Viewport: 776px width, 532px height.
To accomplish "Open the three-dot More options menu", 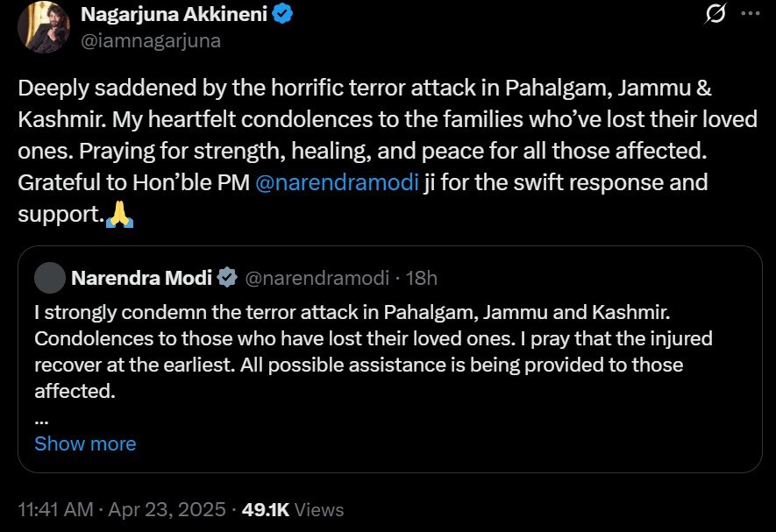I will [x=750, y=15].
